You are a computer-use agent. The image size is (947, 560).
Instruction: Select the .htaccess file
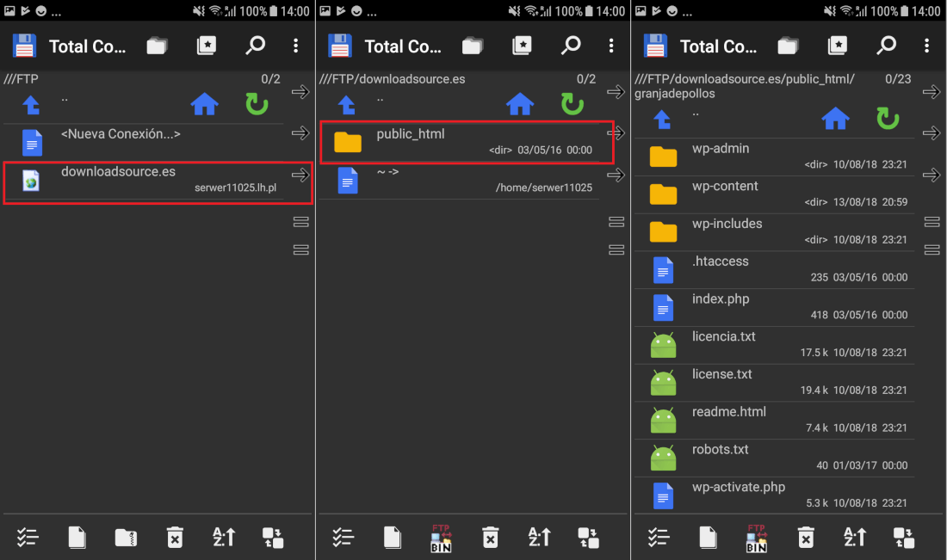coord(774,270)
